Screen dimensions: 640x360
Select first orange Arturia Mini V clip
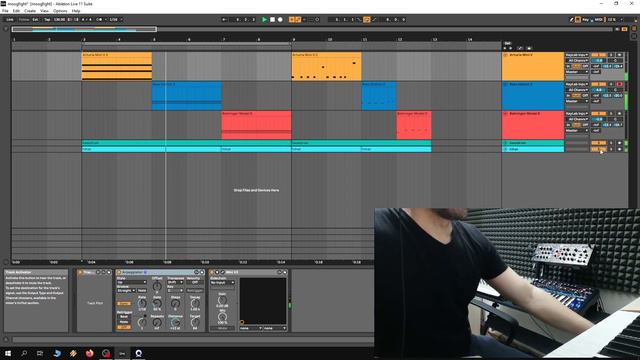tap(117, 65)
